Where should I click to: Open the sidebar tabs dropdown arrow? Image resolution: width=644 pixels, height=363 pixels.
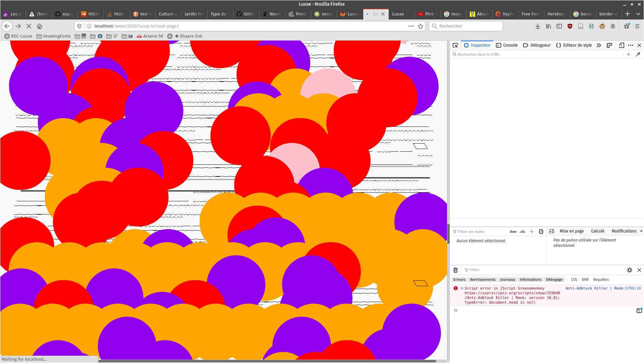point(641,231)
